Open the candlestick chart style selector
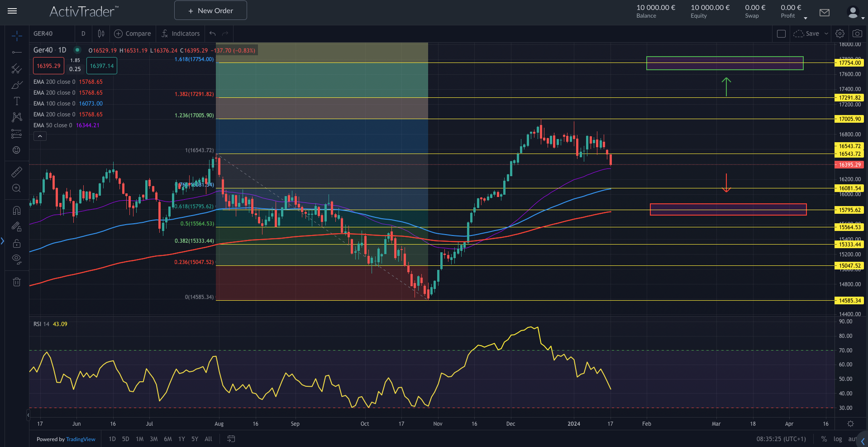This screenshot has height=447, width=868. point(101,34)
